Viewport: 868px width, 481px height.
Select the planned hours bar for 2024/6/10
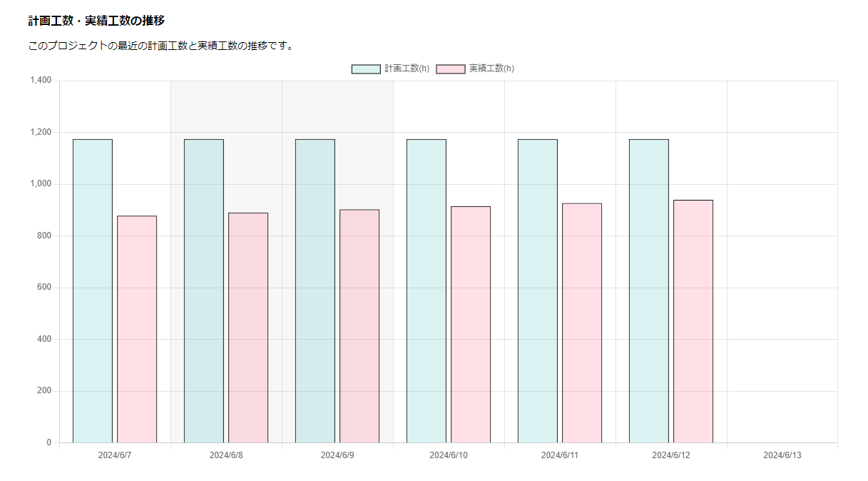(427, 291)
